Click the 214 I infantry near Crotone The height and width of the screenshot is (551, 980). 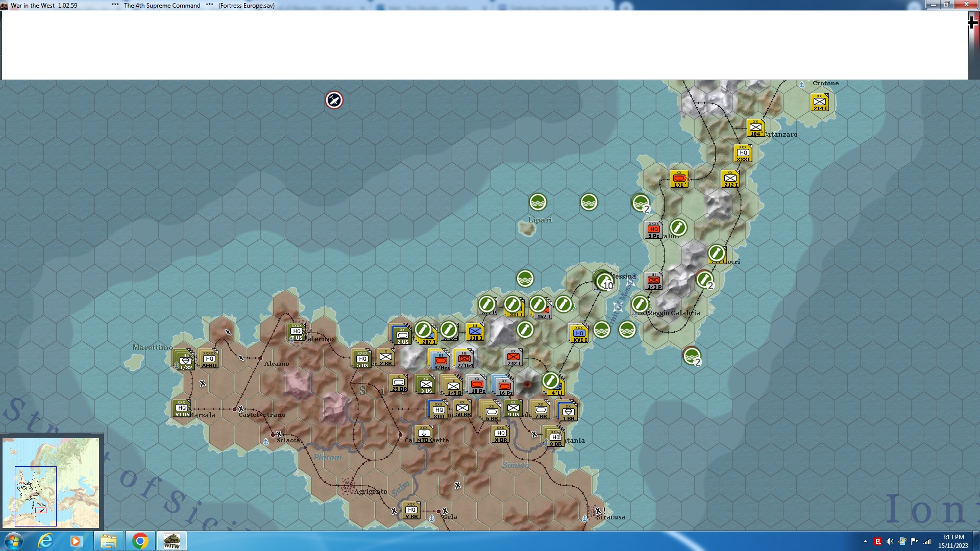(820, 103)
